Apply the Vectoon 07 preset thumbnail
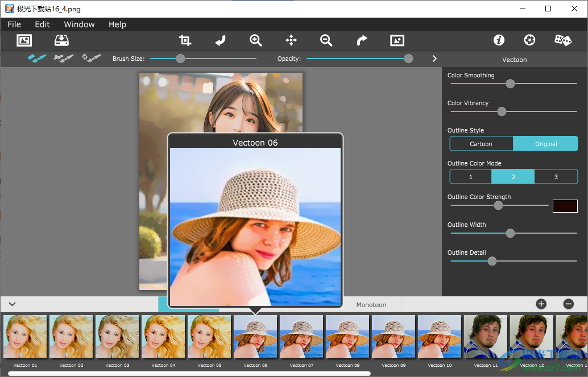The width and height of the screenshot is (588, 377). 301,337
